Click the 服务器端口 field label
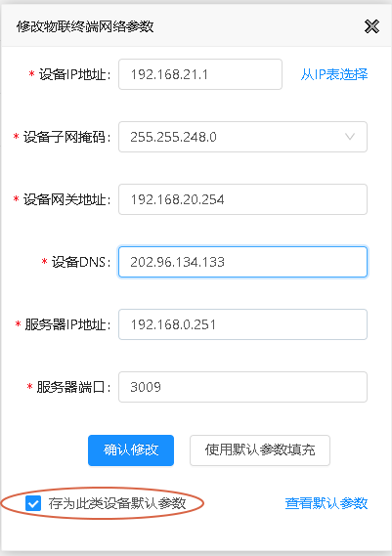Viewport: 392px width, 556px height. (73, 387)
